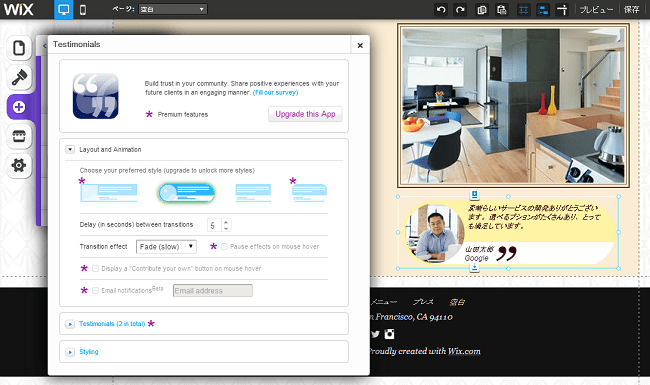Screen dimensions: 650x385
Task: Click the copy icon in top toolbar
Action: pyautogui.click(x=482, y=10)
